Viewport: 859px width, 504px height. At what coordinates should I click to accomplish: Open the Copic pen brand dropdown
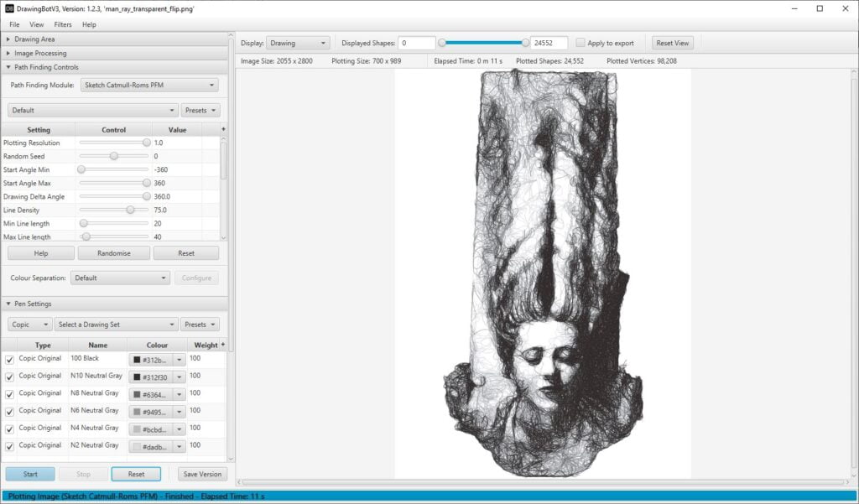click(29, 324)
